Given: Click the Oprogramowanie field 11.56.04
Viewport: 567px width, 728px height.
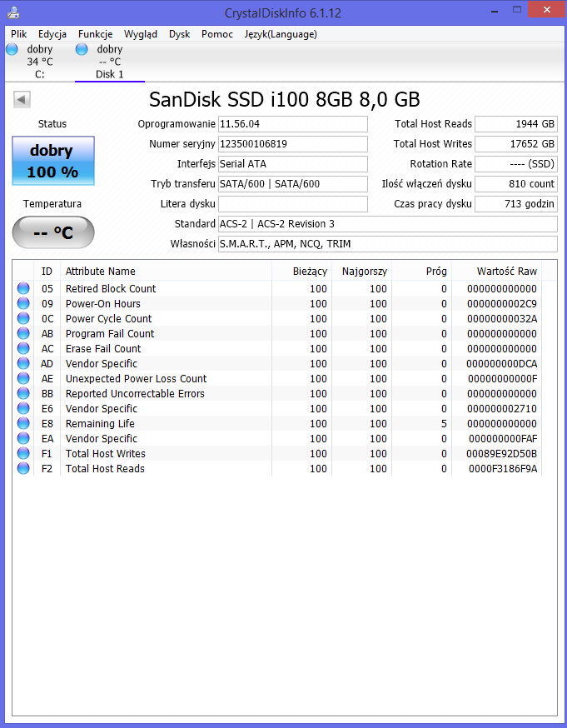Looking at the screenshot, I should 293,124.
